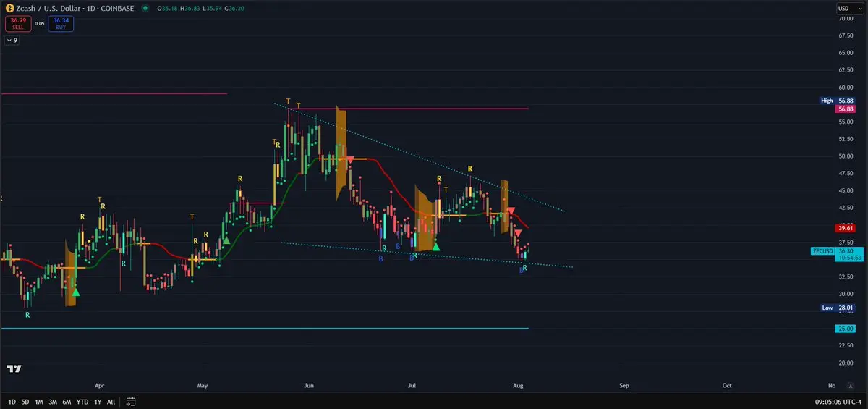Image resolution: width=868 pixels, height=409 pixels.
Task: Click the 0.05 spread value
Action: (x=40, y=24)
